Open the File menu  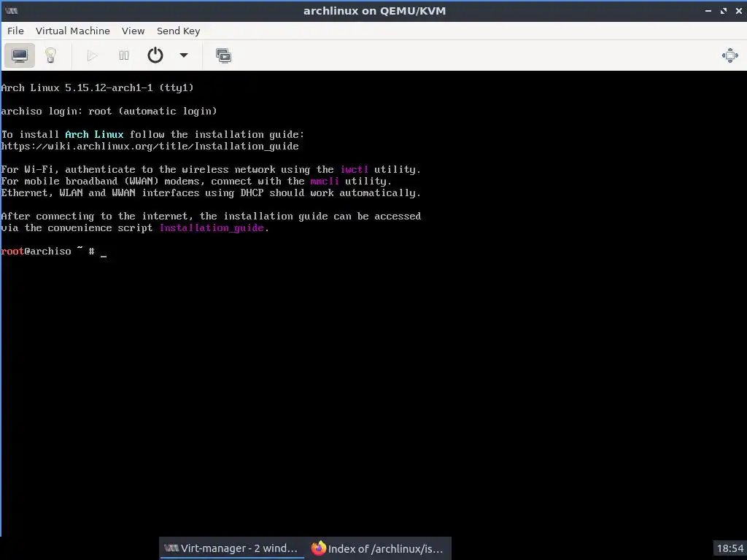(15, 31)
